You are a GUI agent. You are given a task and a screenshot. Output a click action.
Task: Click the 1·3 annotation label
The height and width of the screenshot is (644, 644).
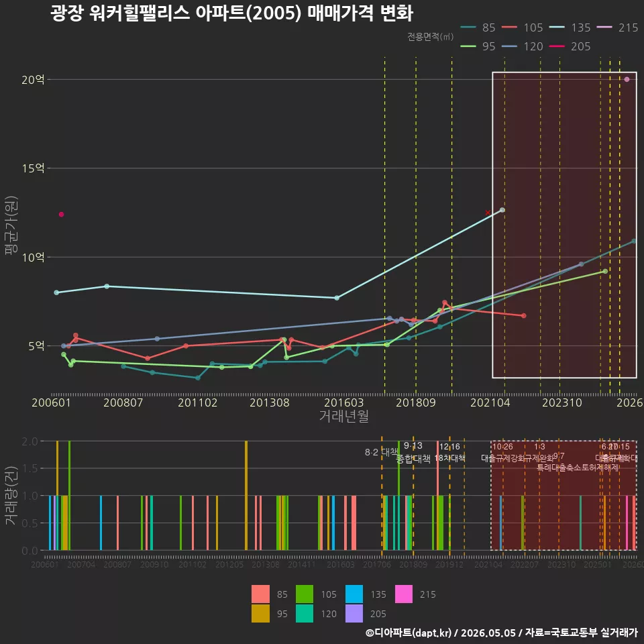(539, 447)
